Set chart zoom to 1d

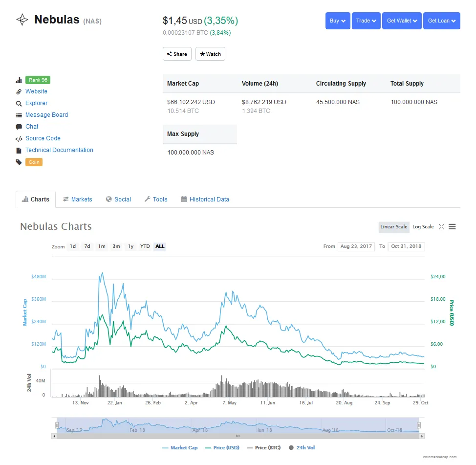click(73, 246)
